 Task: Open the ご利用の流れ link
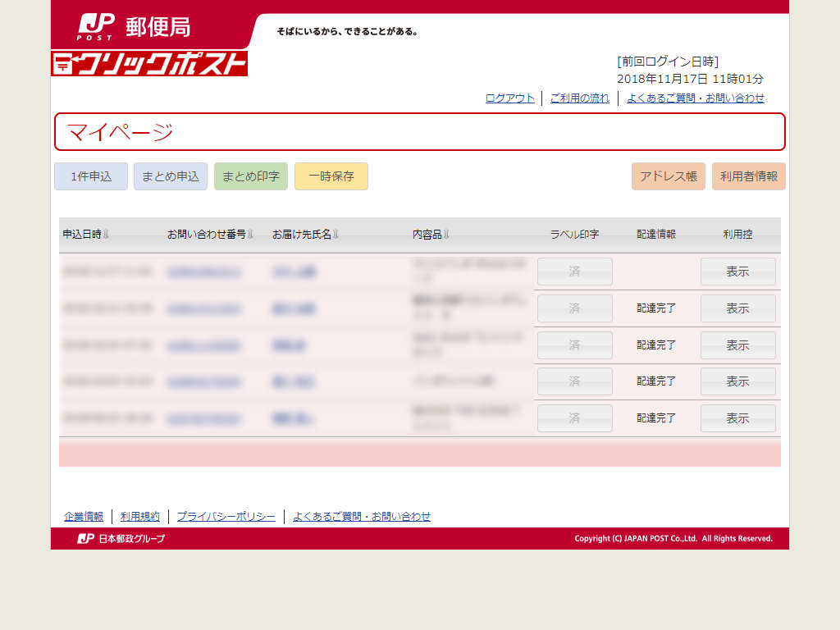click(x=580, y=98)
